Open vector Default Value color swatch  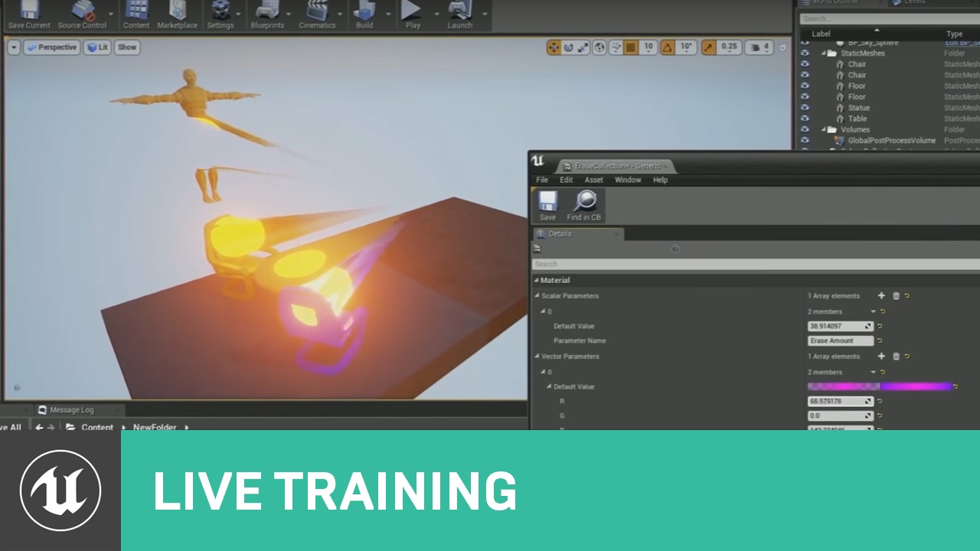[880, 386]
